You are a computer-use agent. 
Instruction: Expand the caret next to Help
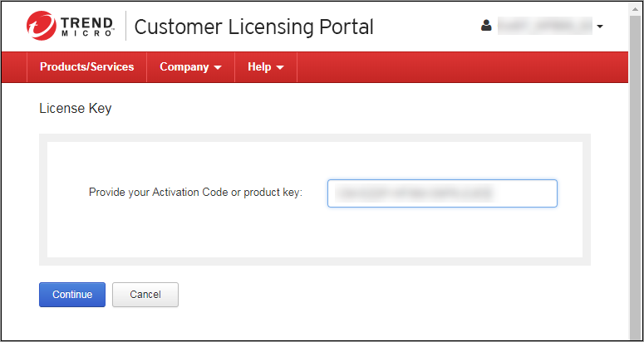(280, 68)
